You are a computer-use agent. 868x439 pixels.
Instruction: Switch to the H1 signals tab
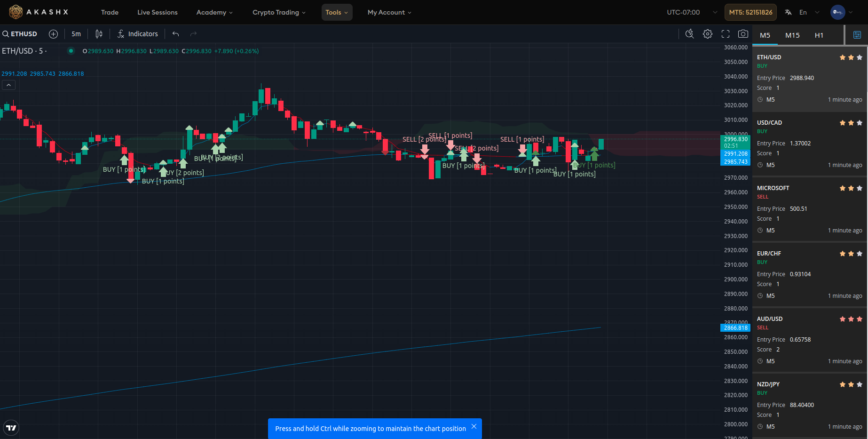819,35
